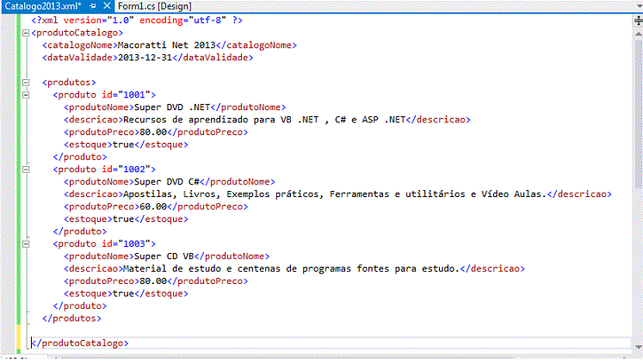This screenshot has width=643, height=364.
Task: Click the xml version declaration line
Action: [x=137, y=20]
